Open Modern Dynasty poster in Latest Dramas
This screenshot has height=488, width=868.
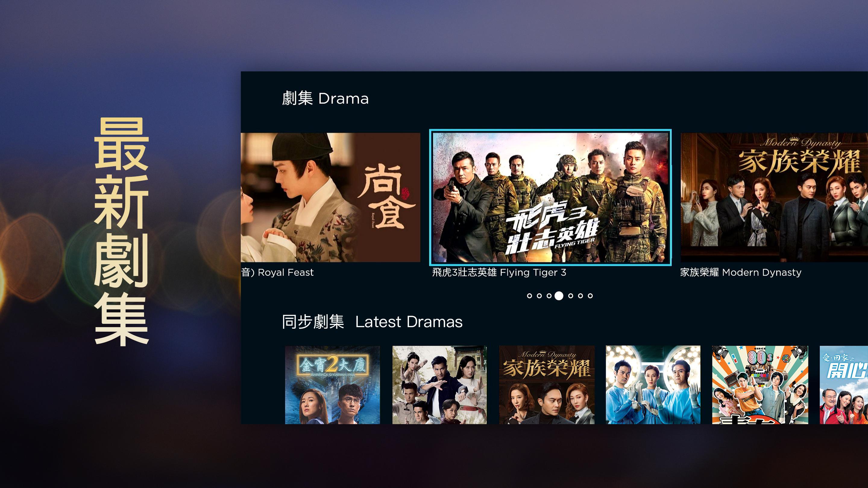click(546, 385)
